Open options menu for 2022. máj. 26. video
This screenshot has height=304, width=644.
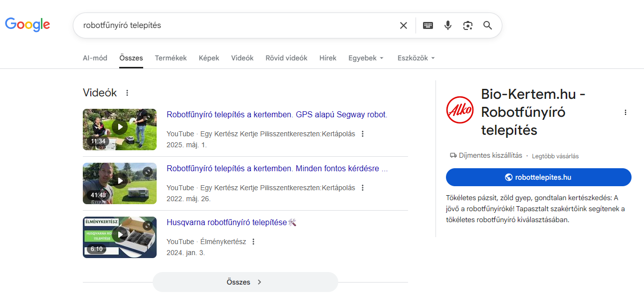[363, 188]
